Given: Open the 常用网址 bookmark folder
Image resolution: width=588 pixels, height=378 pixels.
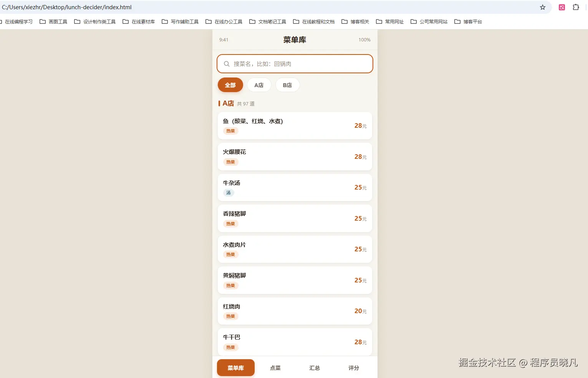Looking at the screenshot, I should tap(390, 21).
